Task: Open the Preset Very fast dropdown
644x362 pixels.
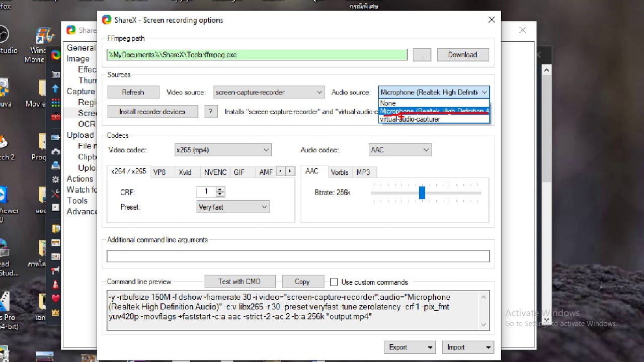Action: coord(233,207)
